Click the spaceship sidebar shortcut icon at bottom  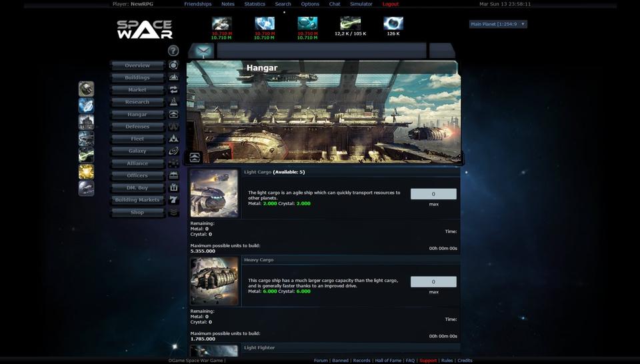coord(86,189)
